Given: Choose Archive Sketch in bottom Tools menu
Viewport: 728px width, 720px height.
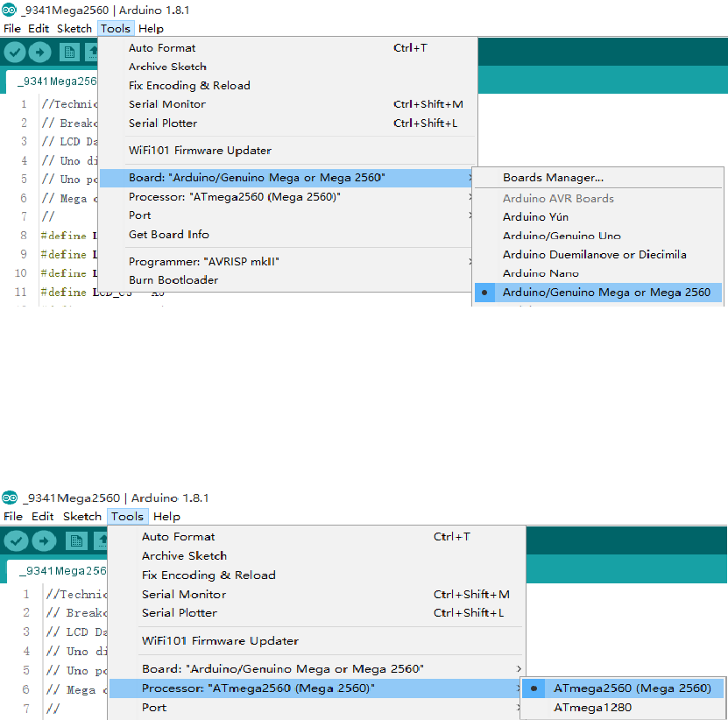Looking at the screenshot, I should click(x=316, y=555).
